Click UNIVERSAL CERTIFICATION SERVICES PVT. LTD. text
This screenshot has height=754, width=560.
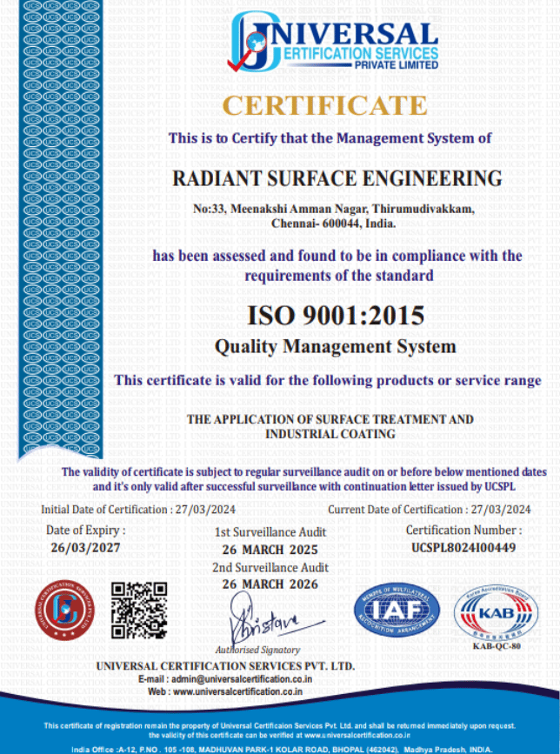[x=225, y=666]
